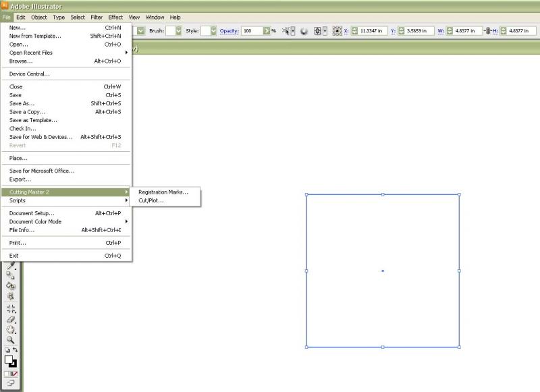Select the Crop Area tool
The image size is (540, 392).
[x=11, y=309]
